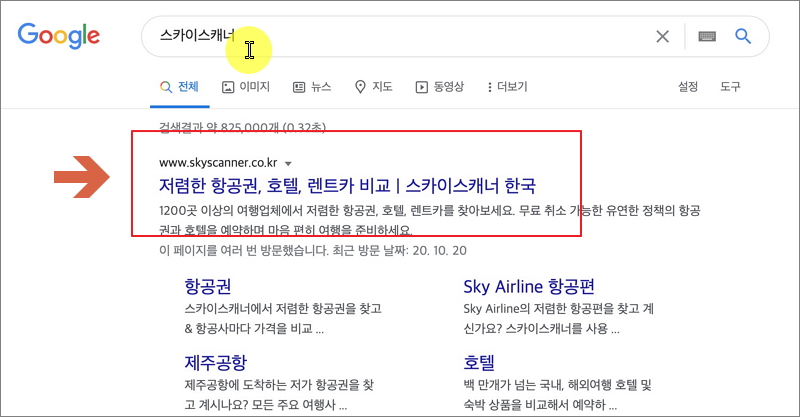Open the 제주공항 sitelink
Viewport: 800px width, 417px height.
point(216,362)
